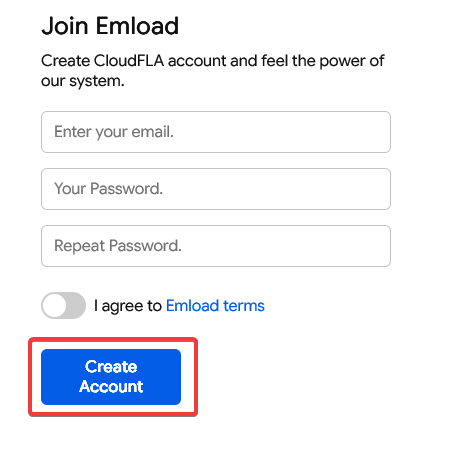Open the Emload terms link
Screen dimensions: 464x450
[x=215, y=306]
